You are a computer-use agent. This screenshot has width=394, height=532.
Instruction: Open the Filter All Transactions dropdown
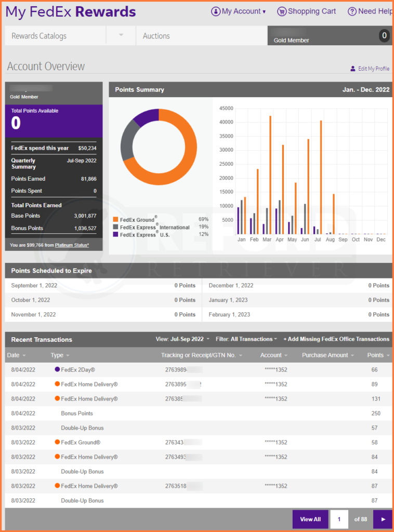pyautogui.click(x=246, y=339)
